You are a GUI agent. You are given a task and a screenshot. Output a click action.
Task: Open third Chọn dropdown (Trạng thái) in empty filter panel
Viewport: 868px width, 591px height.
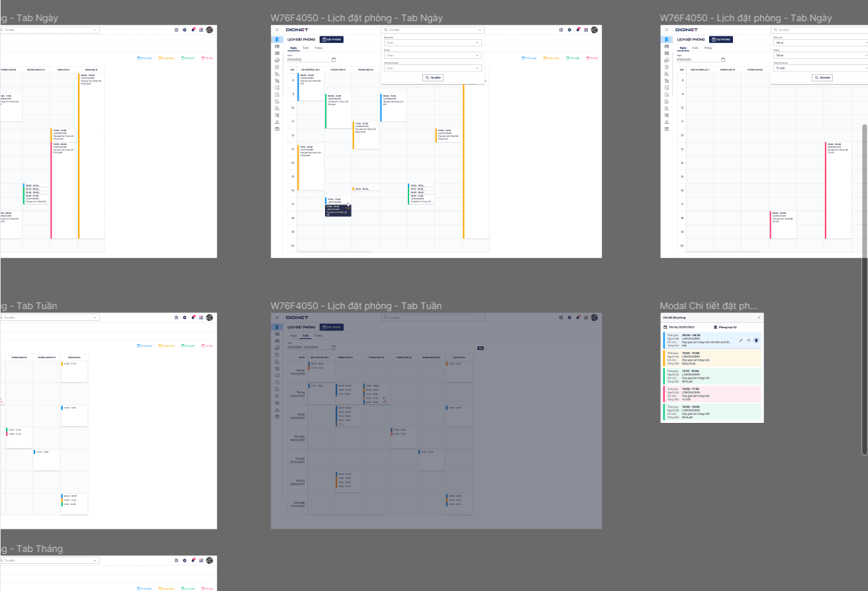point(432,68)
